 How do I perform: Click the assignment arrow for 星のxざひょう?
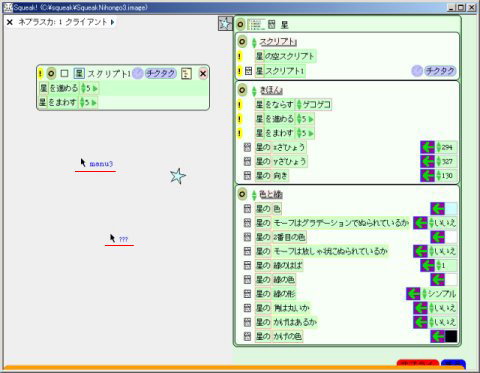pyautogui.click(x=427, y=147)
